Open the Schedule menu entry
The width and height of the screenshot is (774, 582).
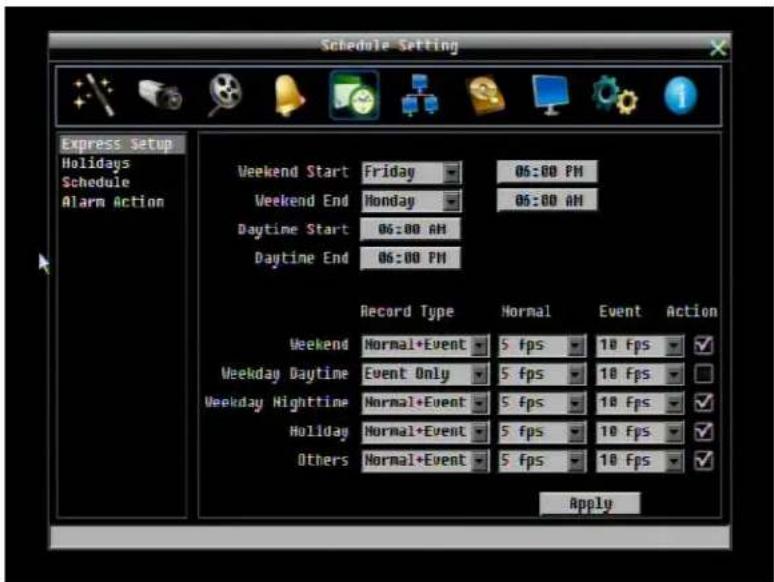pyautogui.click(x=96, y=182)
